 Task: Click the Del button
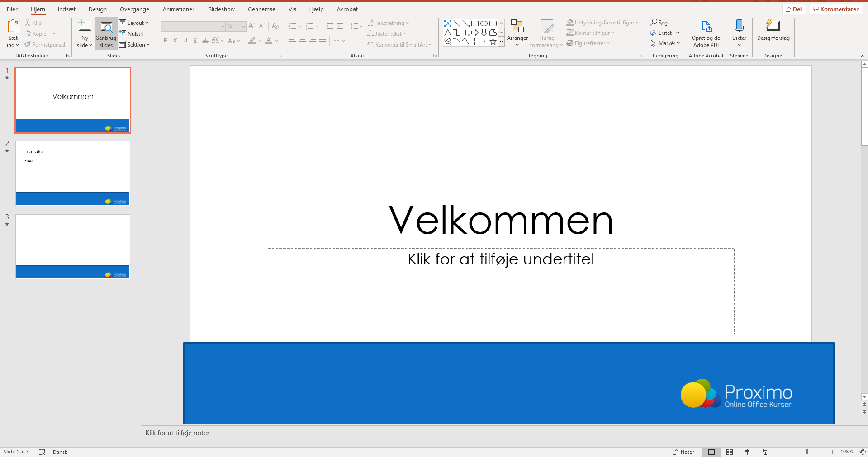794,9
